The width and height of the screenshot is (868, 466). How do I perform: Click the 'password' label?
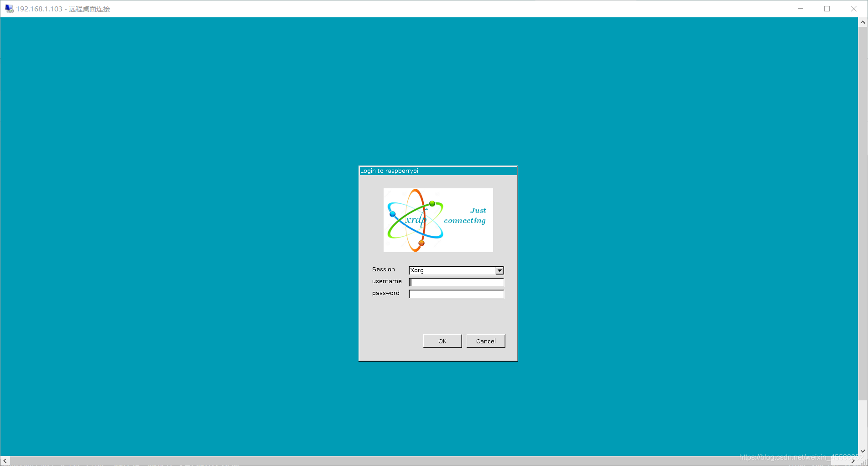386,293
